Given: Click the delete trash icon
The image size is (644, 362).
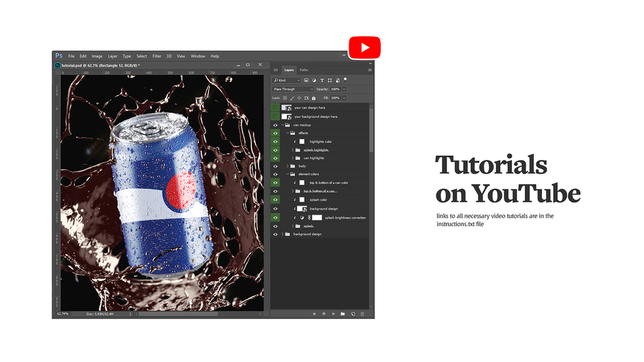Looking at the screenshot, I should 362,314.
